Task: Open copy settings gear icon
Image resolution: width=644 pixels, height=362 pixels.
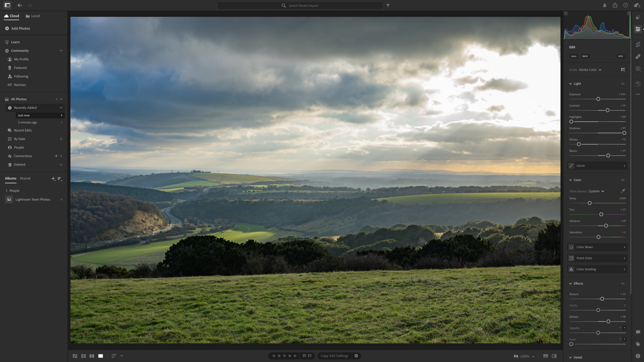Action: 356,356
